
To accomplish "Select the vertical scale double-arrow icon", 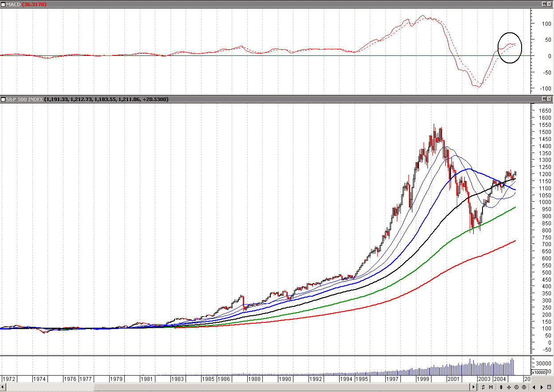I will (501, 387).
